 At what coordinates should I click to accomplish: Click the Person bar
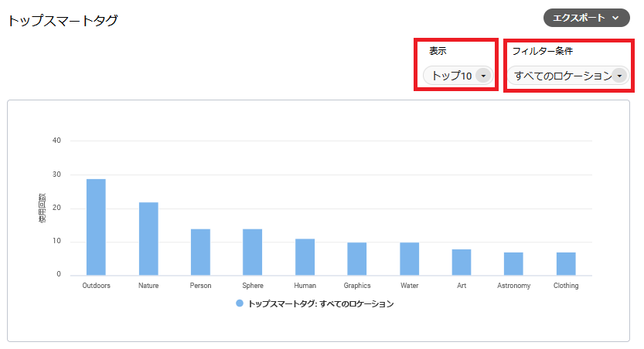tap(200, 252)
